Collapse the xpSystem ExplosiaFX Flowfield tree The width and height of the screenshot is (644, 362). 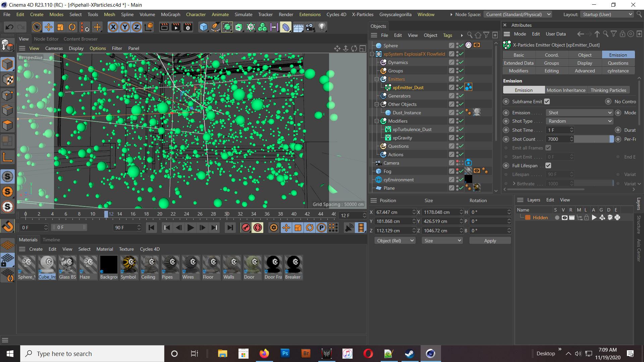372,54
